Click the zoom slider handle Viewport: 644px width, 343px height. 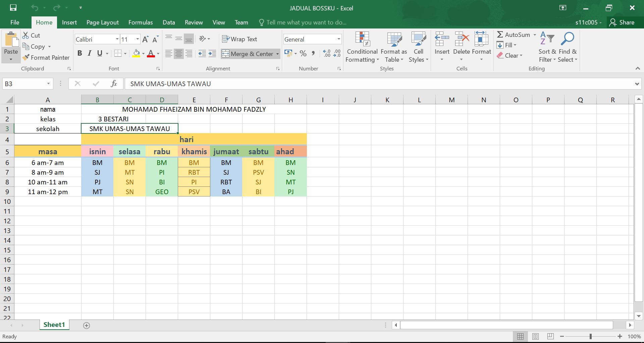tap(590, 336)
